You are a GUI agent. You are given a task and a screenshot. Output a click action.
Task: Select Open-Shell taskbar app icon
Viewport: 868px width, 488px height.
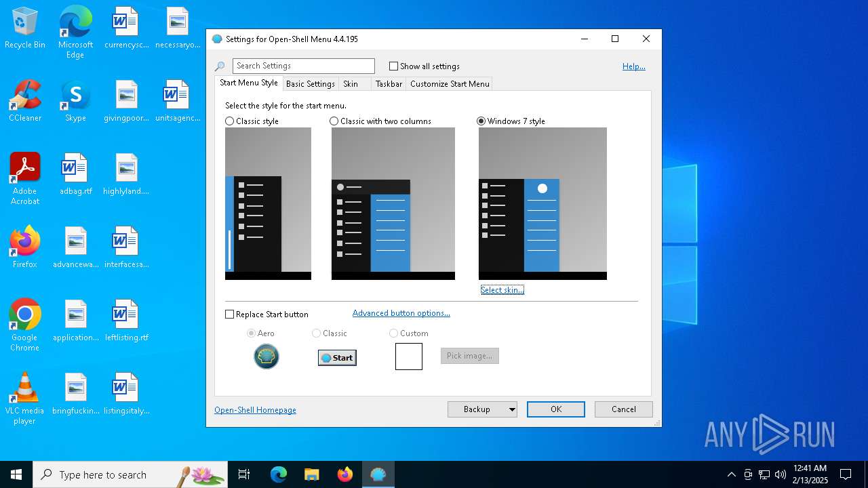378,474
